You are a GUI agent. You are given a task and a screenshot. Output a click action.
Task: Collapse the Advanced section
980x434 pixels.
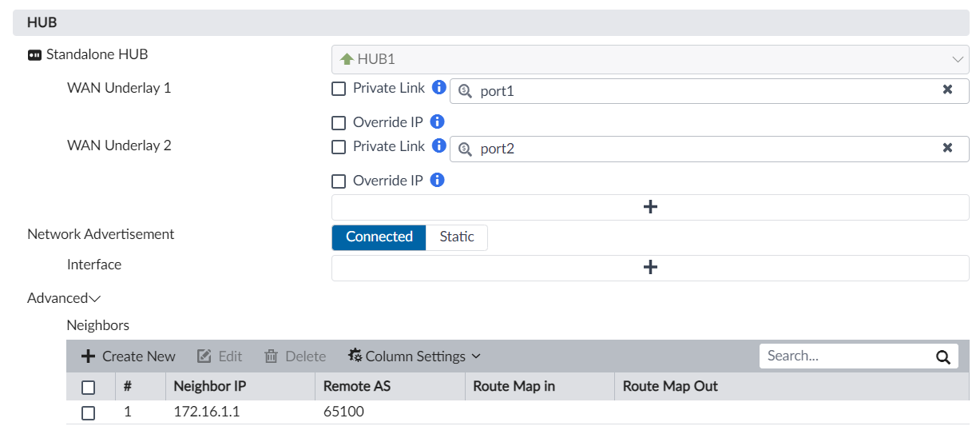click(64, 298)
